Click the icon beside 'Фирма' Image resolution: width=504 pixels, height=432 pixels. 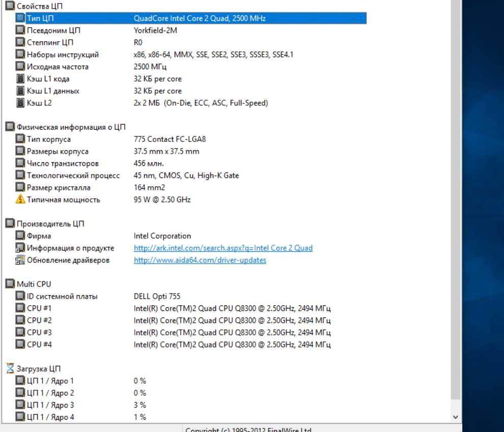click(20, 236)
